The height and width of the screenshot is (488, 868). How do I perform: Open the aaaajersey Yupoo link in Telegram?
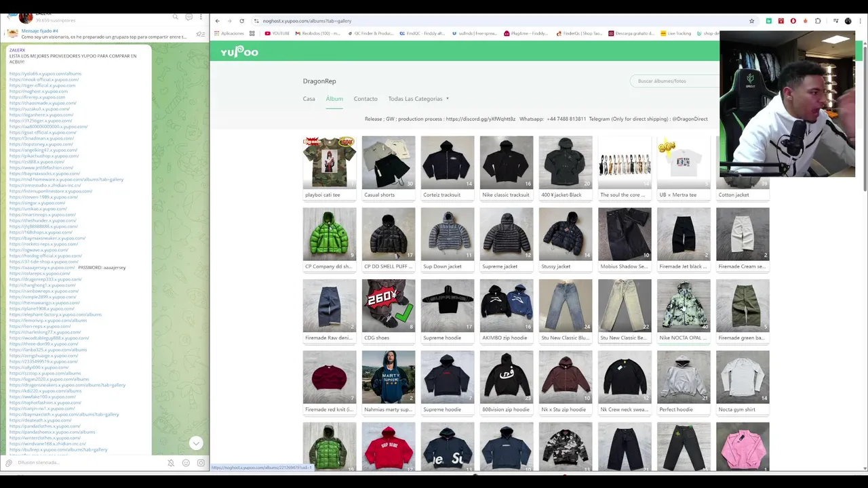click(x=42, y=267)
